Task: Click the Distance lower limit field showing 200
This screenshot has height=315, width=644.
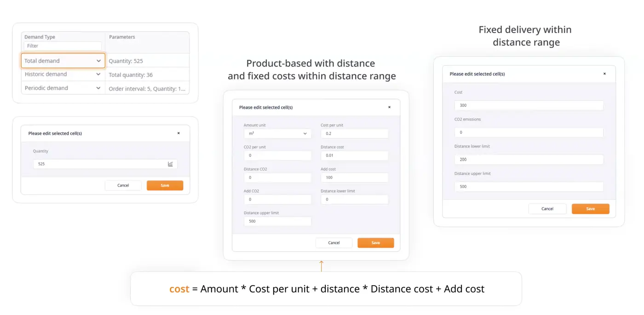Action: coord(529,160)
